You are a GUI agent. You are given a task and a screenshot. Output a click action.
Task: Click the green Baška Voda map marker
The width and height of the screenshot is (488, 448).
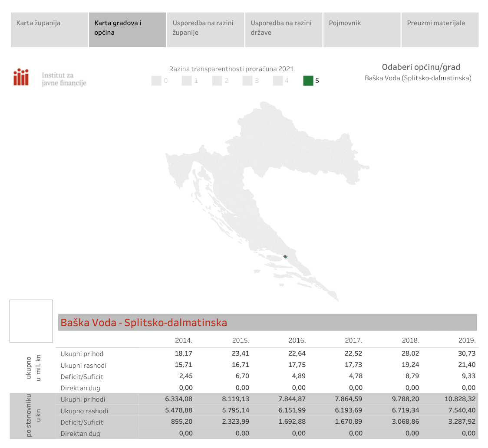(285, 257)
